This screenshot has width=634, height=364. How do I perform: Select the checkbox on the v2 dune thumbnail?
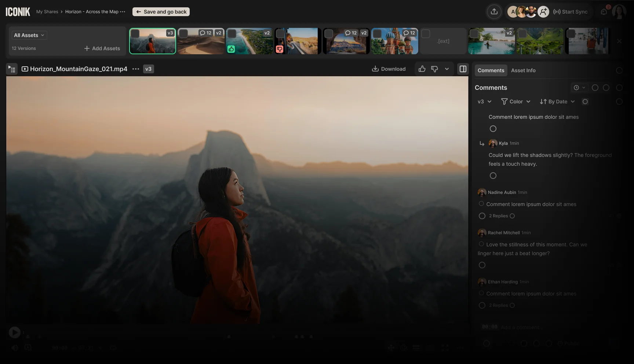click(184, 34)
